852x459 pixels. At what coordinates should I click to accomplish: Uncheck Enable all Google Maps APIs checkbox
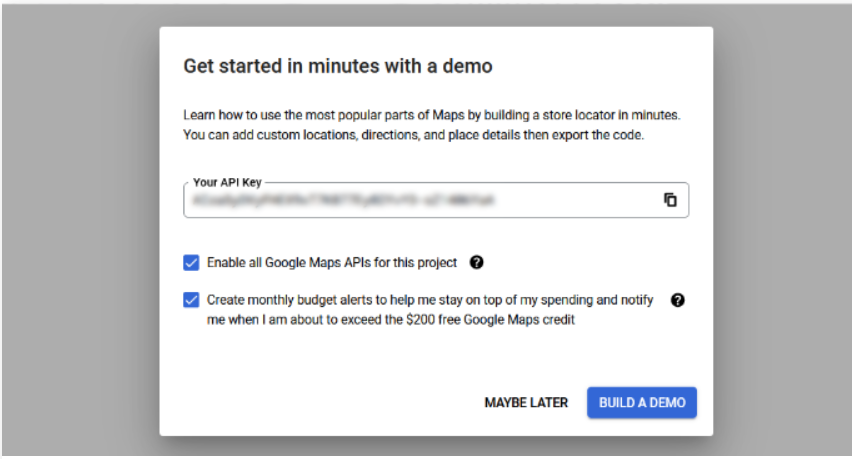(x=191, y=263)
